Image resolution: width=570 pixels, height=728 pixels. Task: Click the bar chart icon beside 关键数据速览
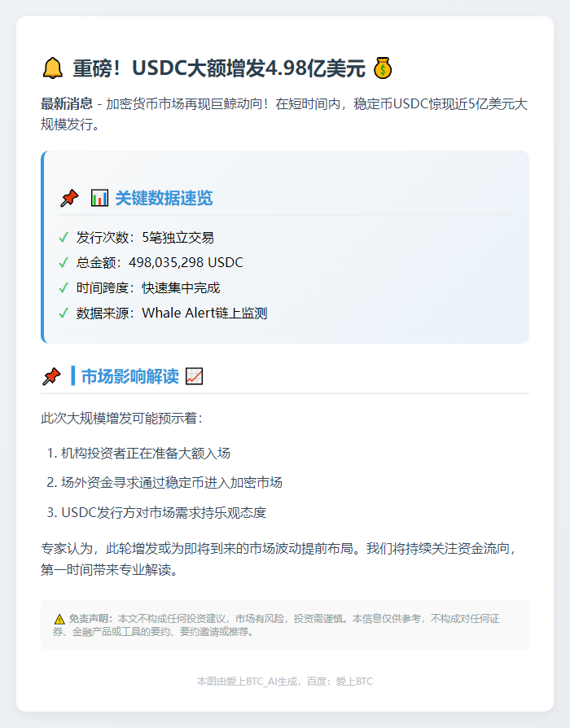pyautogui.click(x=99, y=198)
